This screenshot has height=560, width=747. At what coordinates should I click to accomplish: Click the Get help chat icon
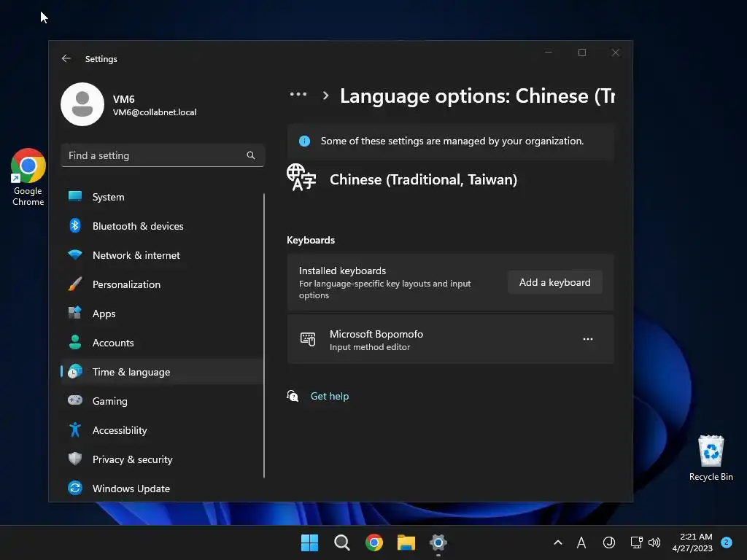(293, 396)
